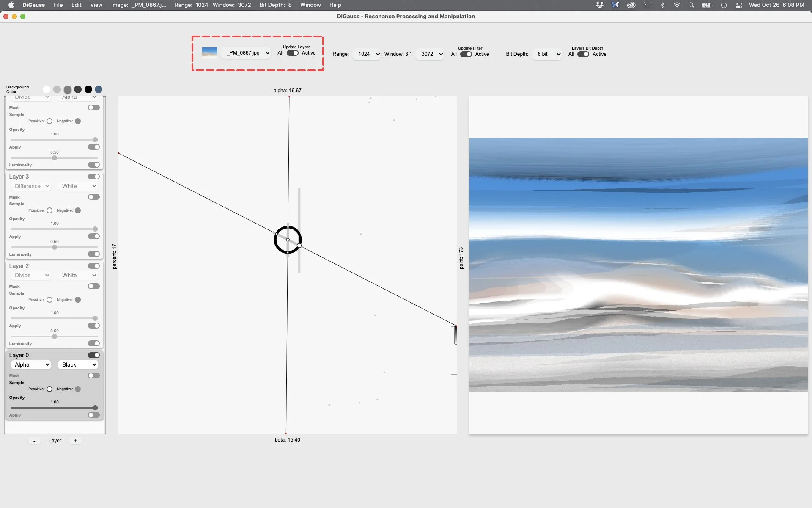Open Spotlight search magnifier icon

click(691, 5)
